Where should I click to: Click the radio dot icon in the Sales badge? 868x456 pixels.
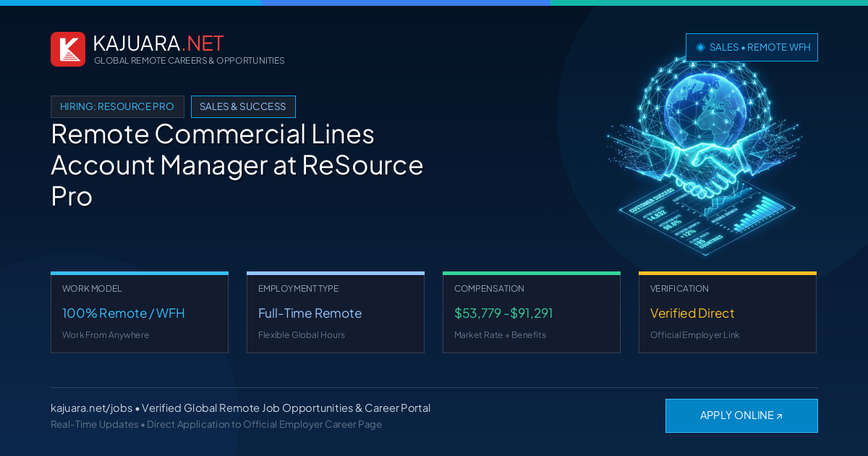coord(700,47)
